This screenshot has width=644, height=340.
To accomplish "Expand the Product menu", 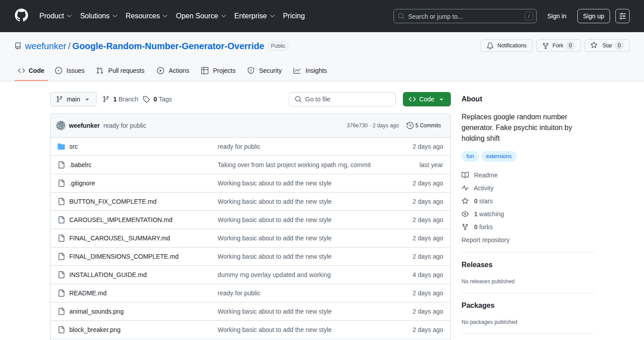I will pyautogui.click(x=55, y=16).
